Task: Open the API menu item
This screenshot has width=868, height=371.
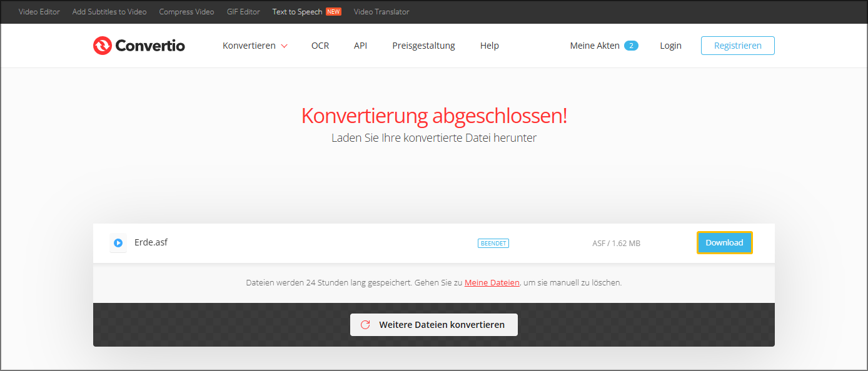Action: (360, 45)
